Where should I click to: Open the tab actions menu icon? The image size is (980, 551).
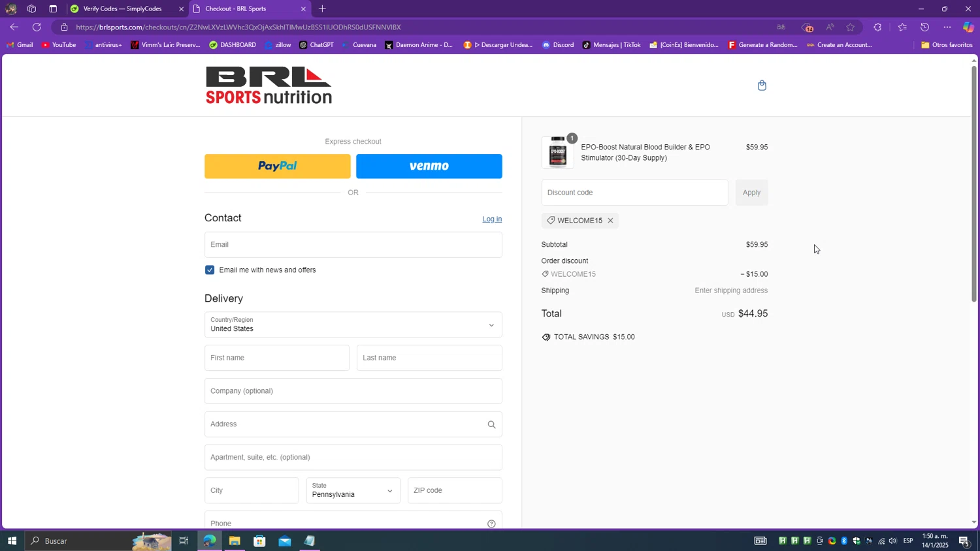[x=53, y=9]
